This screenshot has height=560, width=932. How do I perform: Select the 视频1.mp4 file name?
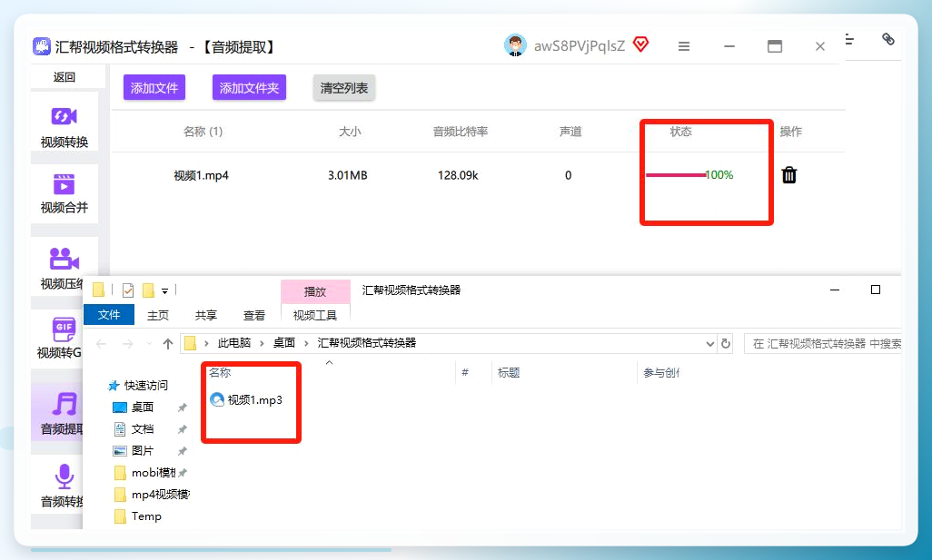tap(201, 176)
